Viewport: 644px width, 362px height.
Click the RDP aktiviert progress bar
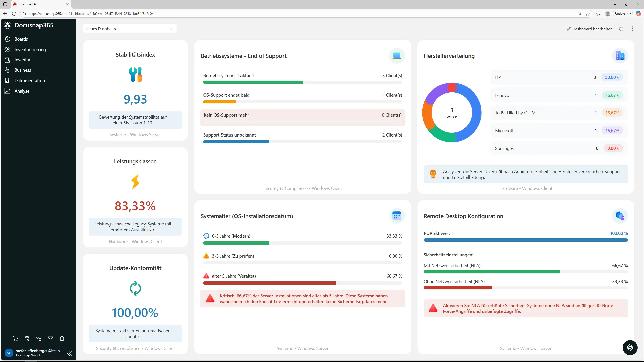tap(526, 240)
